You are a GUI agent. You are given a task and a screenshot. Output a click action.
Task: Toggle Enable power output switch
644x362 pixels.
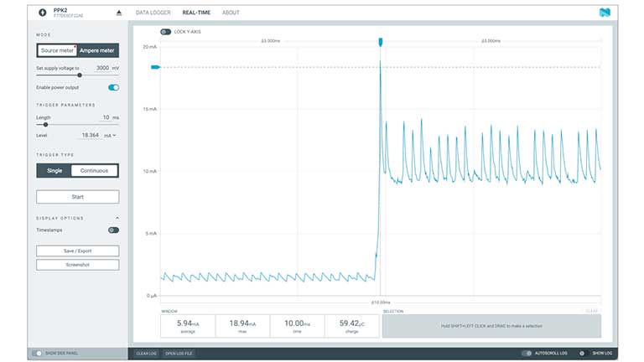coord(113,87)
